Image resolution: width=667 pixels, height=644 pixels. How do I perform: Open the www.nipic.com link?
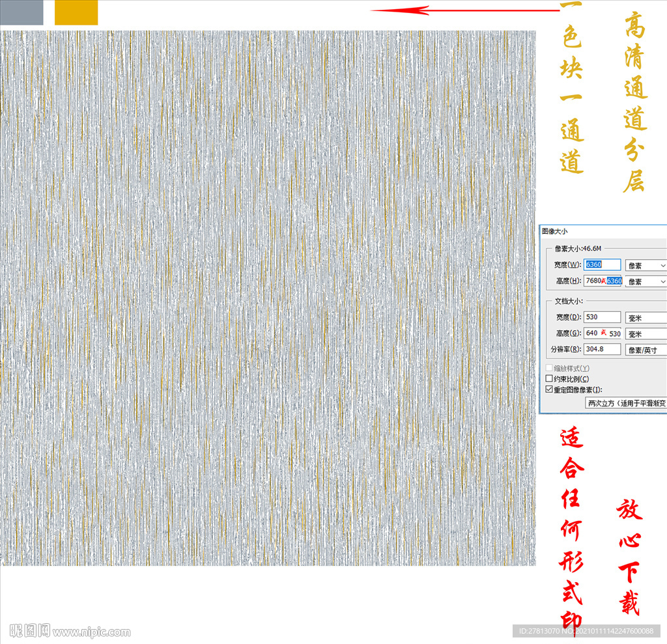[x=92, y=632]
